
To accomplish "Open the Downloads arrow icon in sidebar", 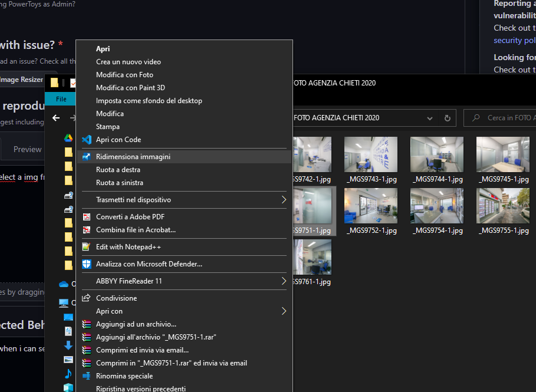I will click(68, 345).
